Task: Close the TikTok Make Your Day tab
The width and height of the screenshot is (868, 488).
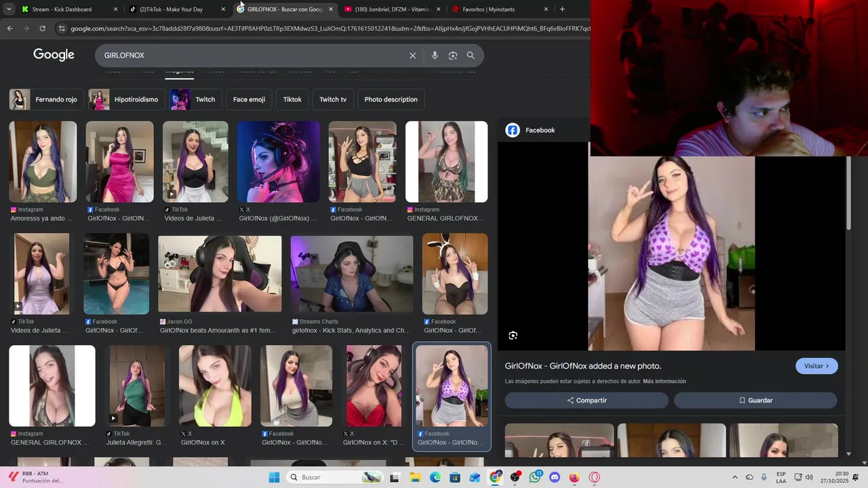Action: click(223, 9)
